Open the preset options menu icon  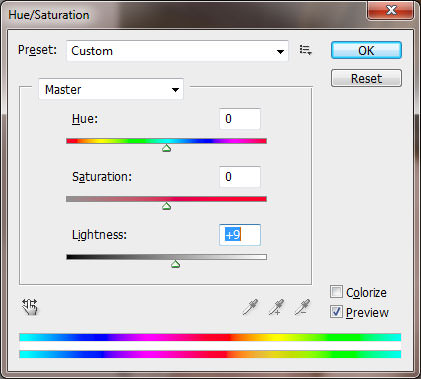point(305,50)
